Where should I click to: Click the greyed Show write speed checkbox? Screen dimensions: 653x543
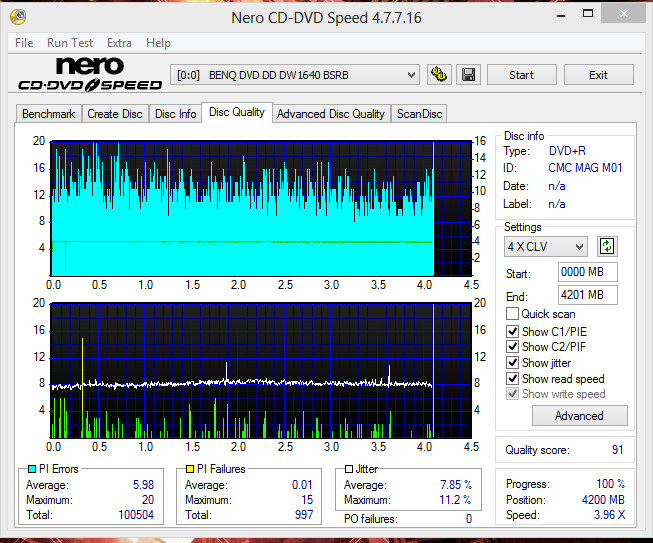(x=512, y=394)
